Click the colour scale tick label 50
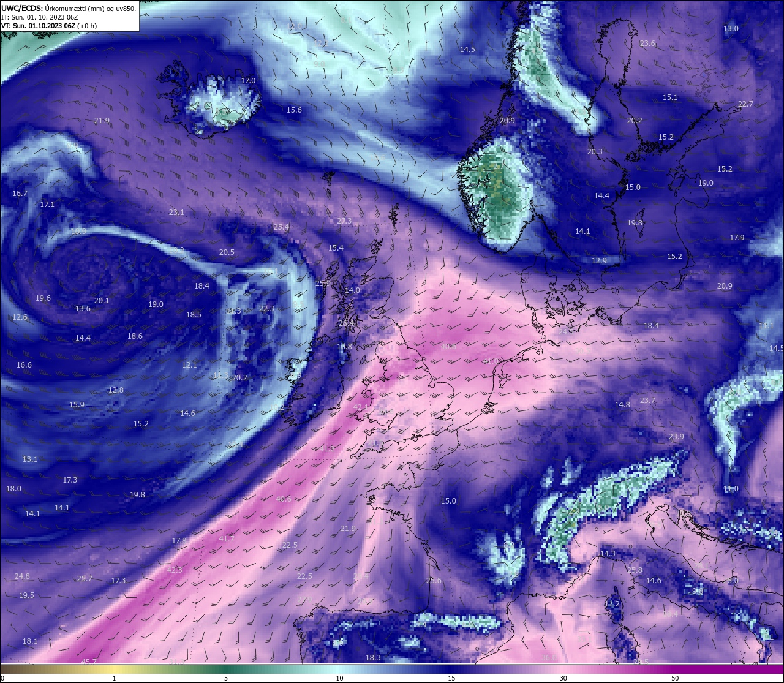Screen dimensions: 784x683 675,678
